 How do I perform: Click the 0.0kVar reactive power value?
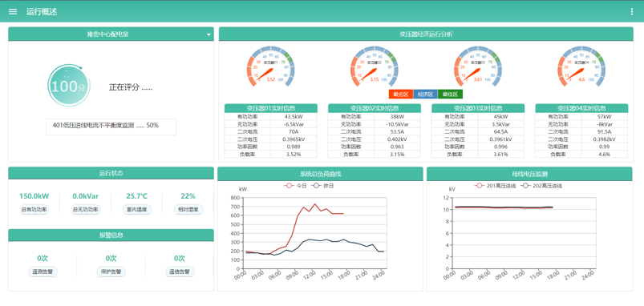pos(86,196)
